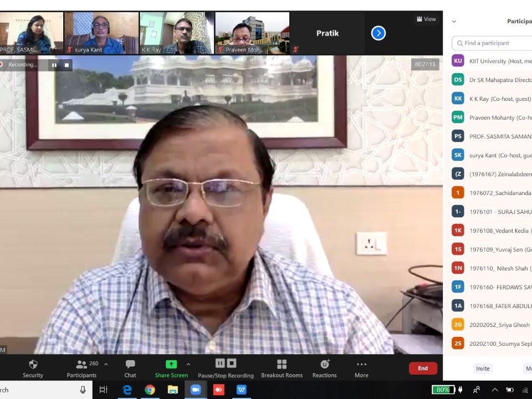Click the More three-dots icon

pyautogui.click(x=361, y=364)
